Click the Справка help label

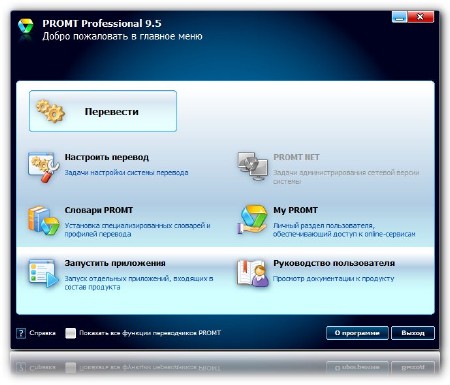[x=42, y=333]
